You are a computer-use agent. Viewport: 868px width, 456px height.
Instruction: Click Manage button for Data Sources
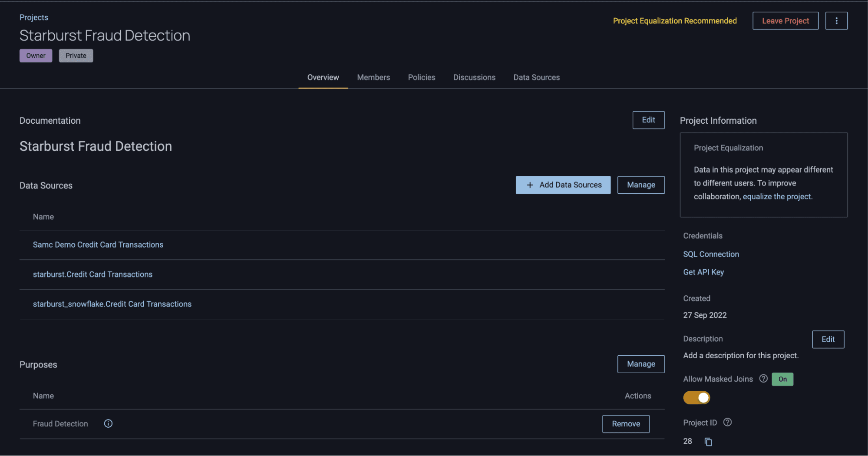point(641,185)
